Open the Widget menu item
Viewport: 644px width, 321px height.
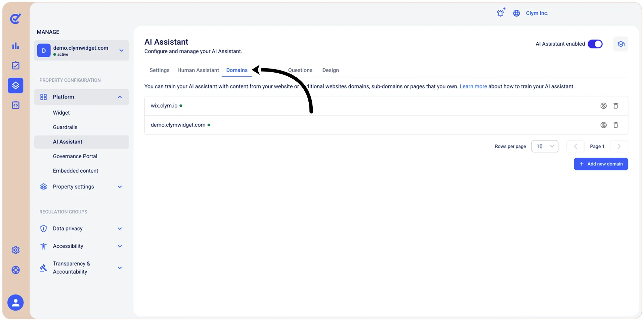pyautogui.click(x=61, y=113)
